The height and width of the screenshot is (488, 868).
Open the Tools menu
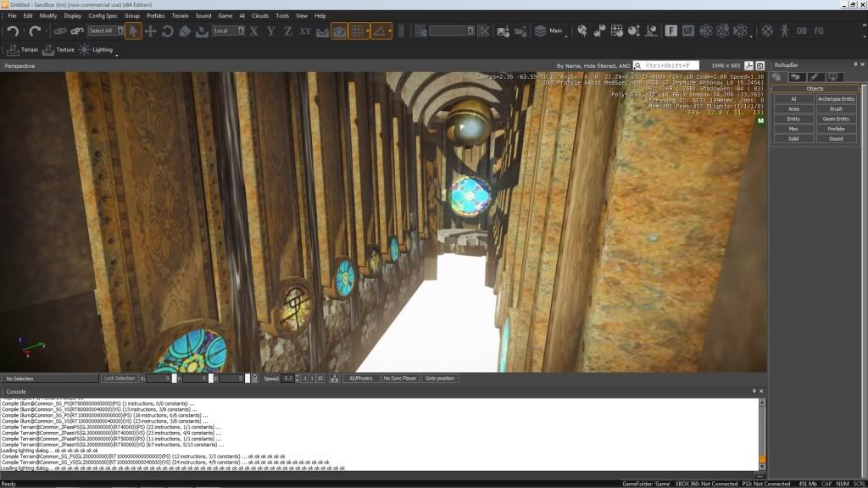tap(282, 15)
